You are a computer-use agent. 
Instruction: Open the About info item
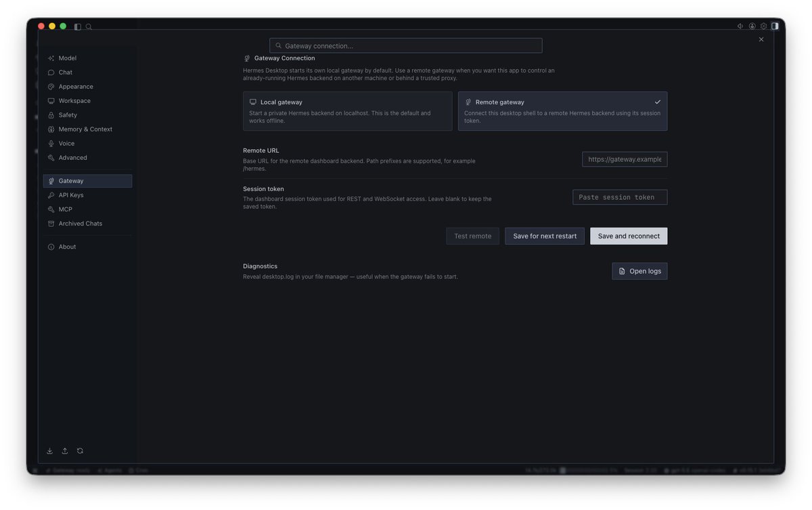point(87,247)
